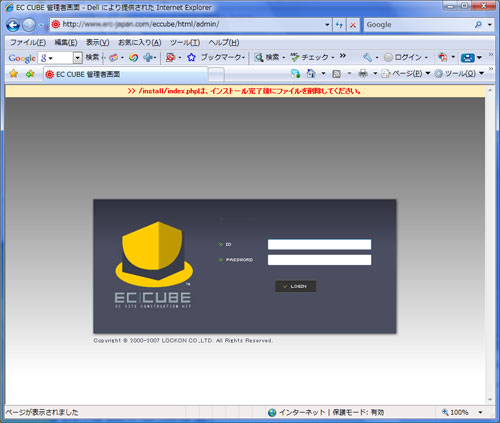The height and width of the screenshot is (423, 500).
Task: Open the 編集(E) menu
Action: [66, 43]
